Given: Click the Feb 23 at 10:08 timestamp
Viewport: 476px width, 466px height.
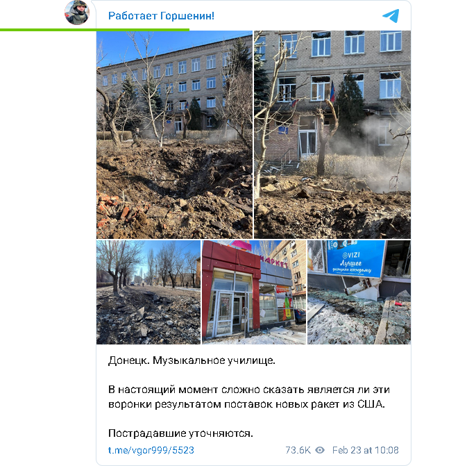Looking at the screenshot, I should coord(365,450).
